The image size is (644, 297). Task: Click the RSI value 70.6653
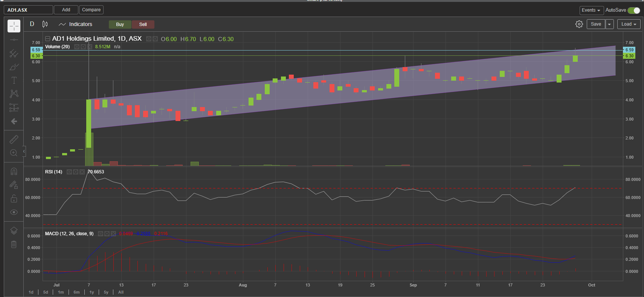pos(96,172)
